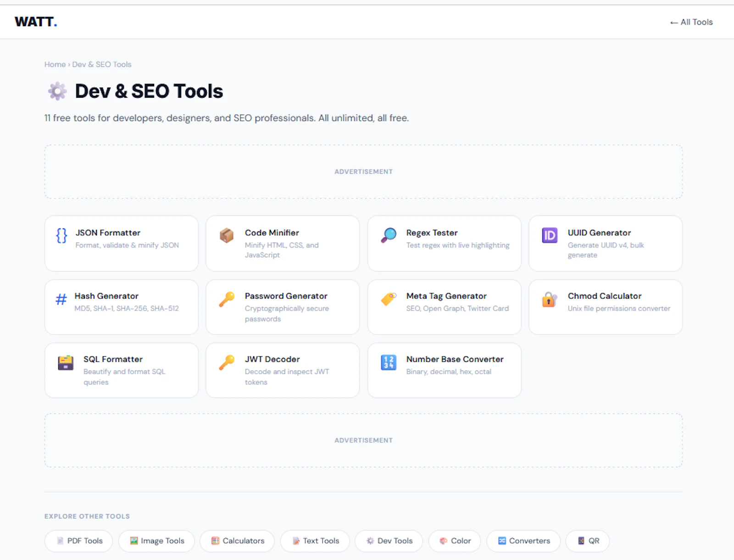
Task: Click the Number Base Converter numbers icon
Action: [389, 362]
